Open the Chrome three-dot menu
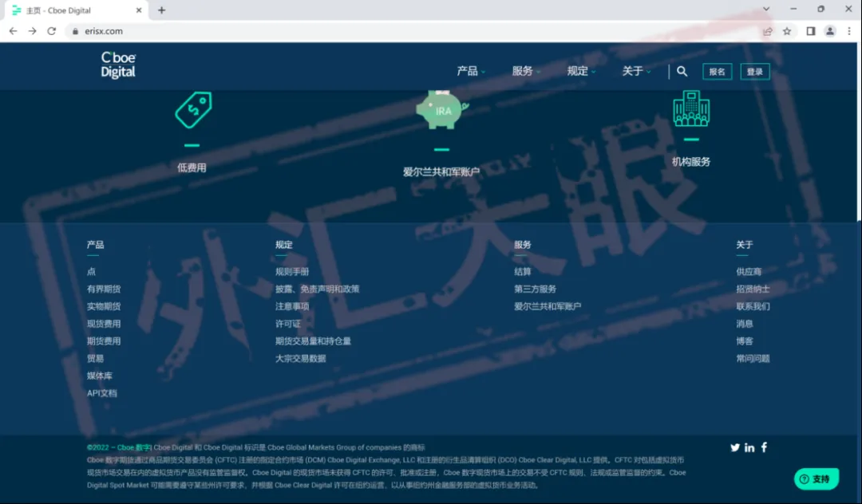 tap(849, 31)
